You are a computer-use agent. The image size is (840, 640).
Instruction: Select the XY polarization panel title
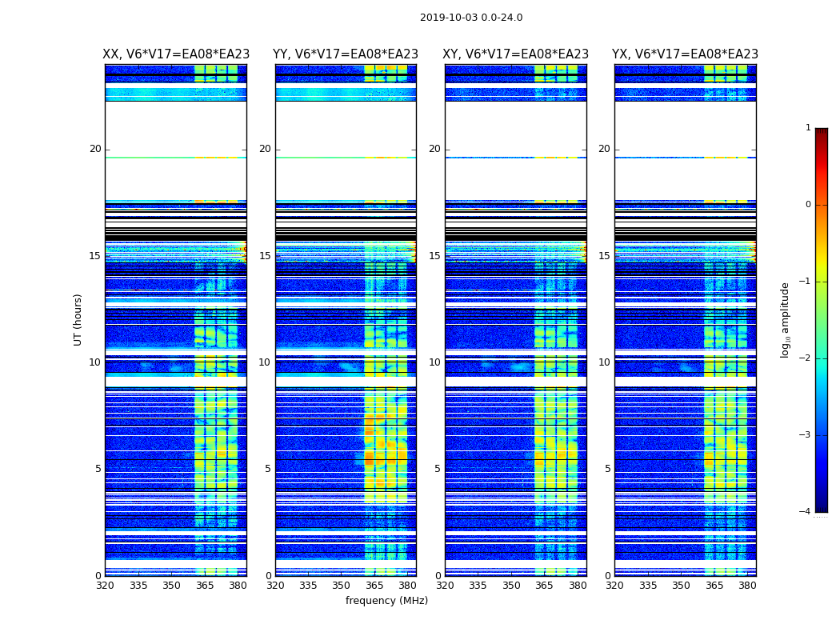coord(516,54)
